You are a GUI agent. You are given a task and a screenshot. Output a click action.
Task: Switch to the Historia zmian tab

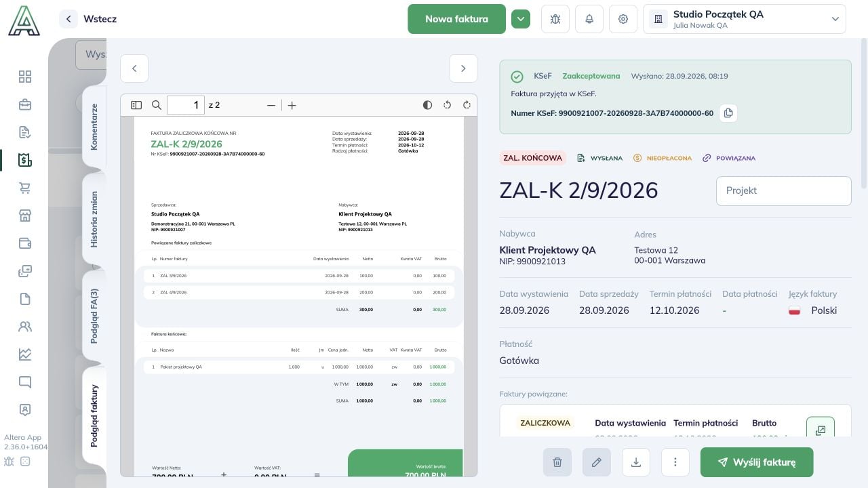pos(94,219)
